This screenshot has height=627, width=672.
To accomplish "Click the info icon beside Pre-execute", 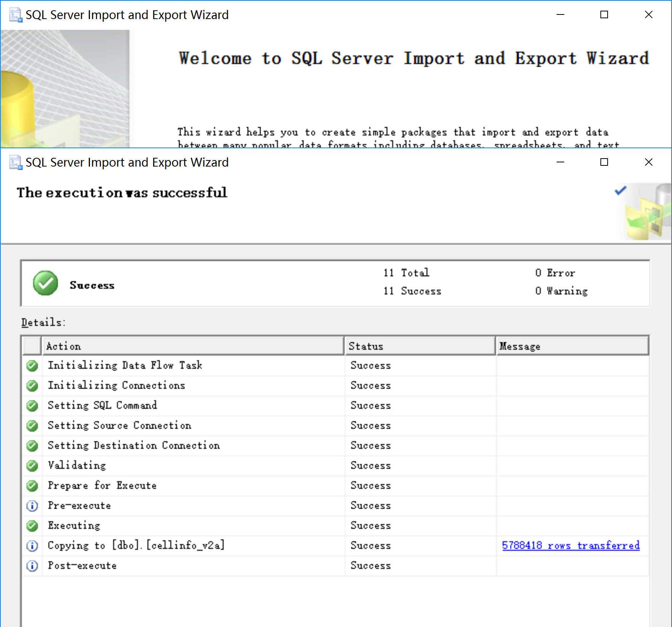I will pos(32,505).
